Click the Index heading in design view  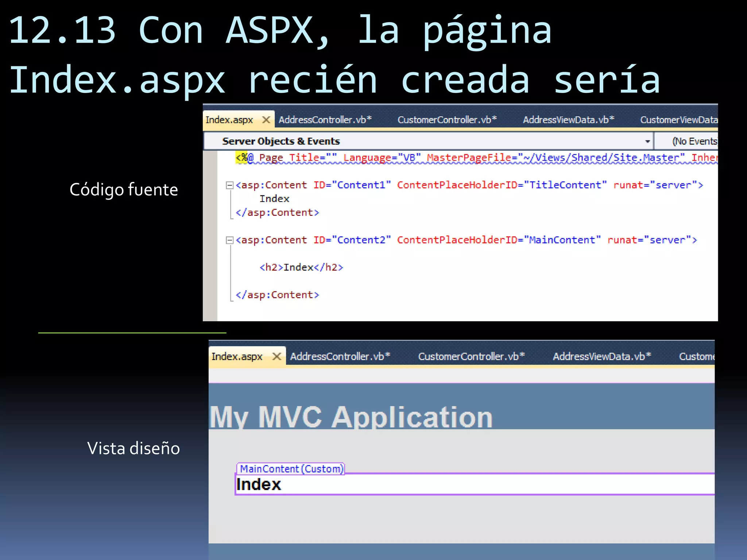(x=259, y=485)
